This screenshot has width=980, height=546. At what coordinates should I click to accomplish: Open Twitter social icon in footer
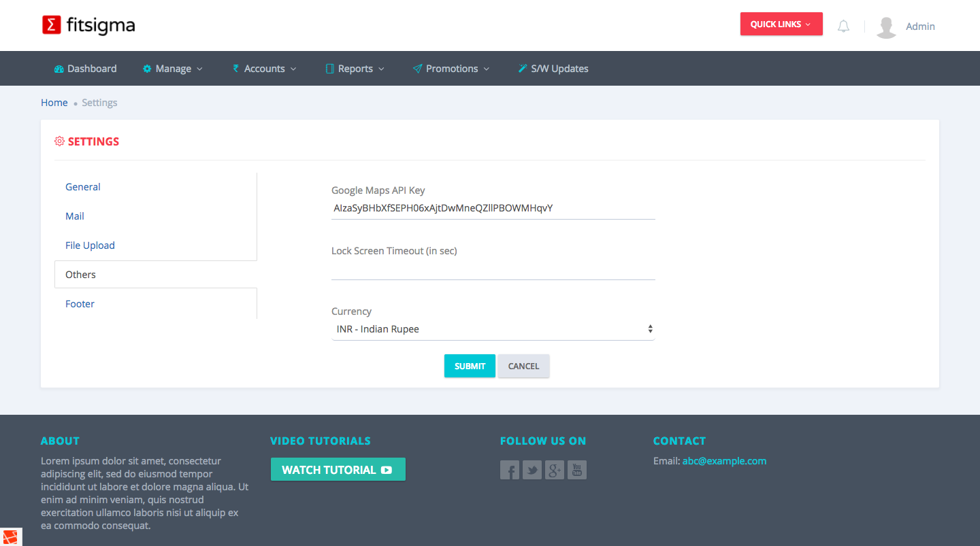[x=532, y=470]
